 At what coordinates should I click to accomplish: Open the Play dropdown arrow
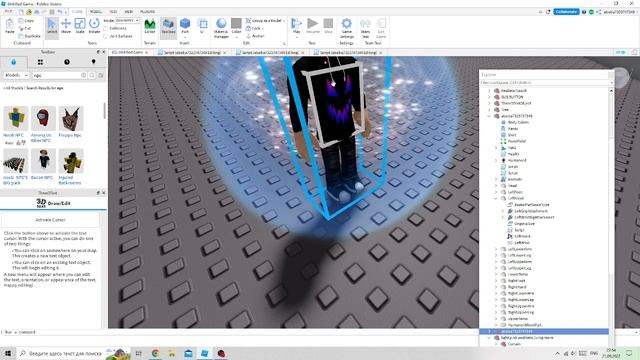point(296,37)
